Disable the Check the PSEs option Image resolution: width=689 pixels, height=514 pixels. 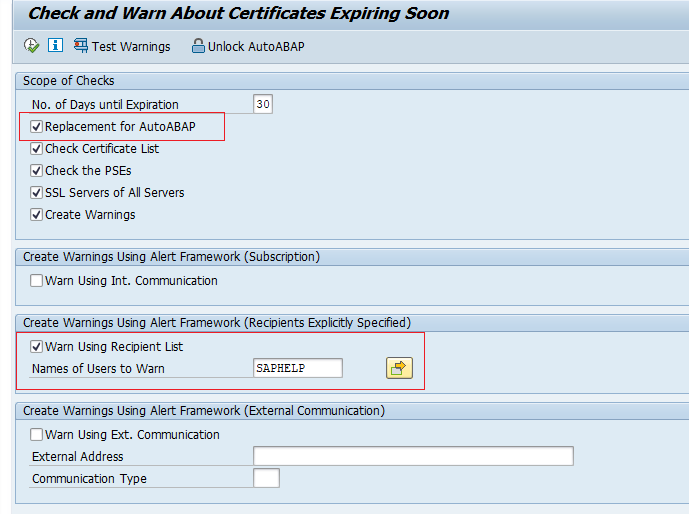point(37,171)
